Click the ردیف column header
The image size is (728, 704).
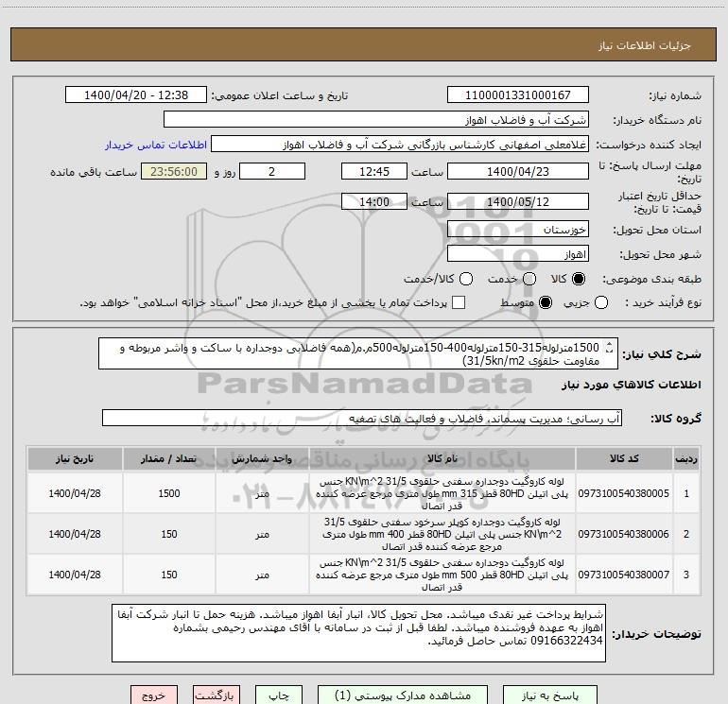[x=686, y=458]
